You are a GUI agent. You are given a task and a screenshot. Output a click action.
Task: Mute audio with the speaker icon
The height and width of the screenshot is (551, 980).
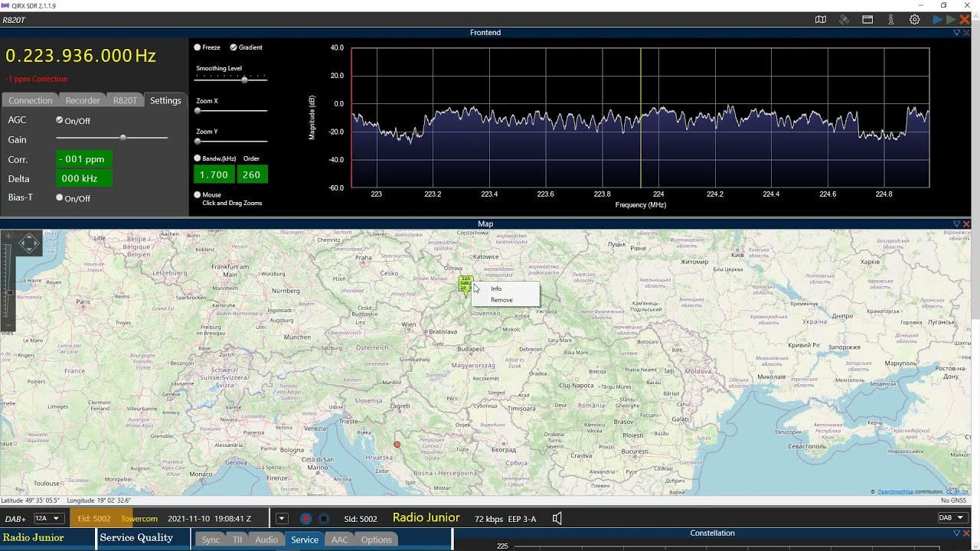pos(557,519)
